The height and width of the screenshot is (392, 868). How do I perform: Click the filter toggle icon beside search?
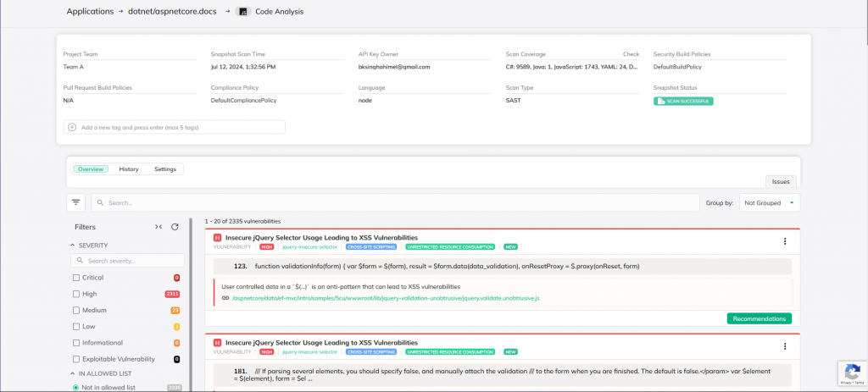click(76, 202)
